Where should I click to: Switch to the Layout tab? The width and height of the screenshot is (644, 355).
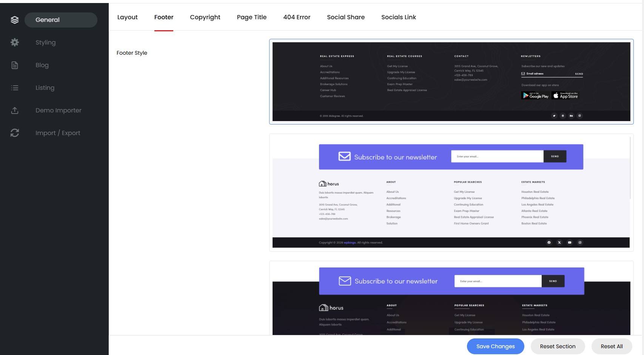128,17
